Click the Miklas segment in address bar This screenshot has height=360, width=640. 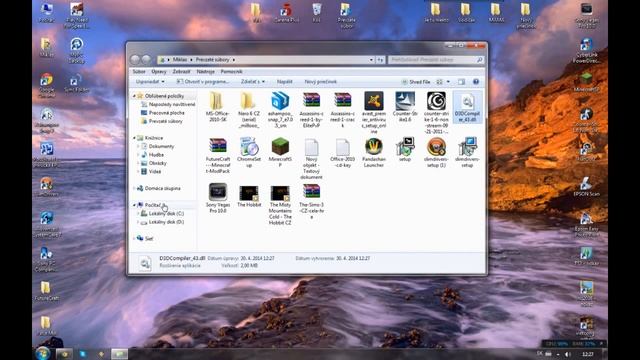[180, 60]
